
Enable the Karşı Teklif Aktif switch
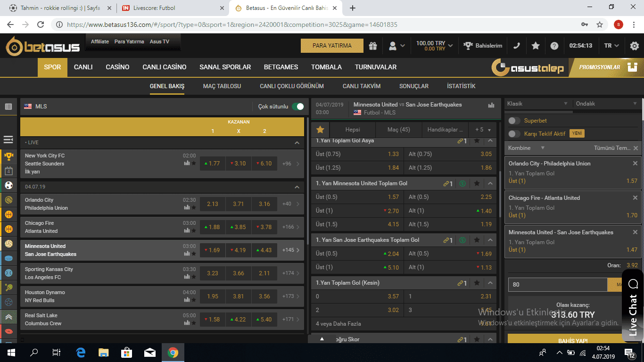pyautogui.click(x=514, y=133)
